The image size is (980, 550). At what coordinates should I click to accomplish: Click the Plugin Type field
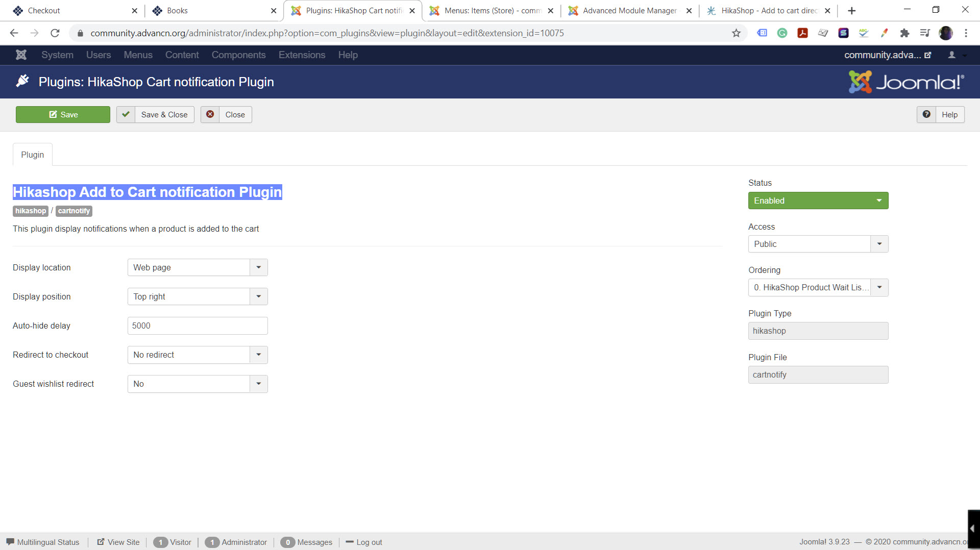coord(818,331)
